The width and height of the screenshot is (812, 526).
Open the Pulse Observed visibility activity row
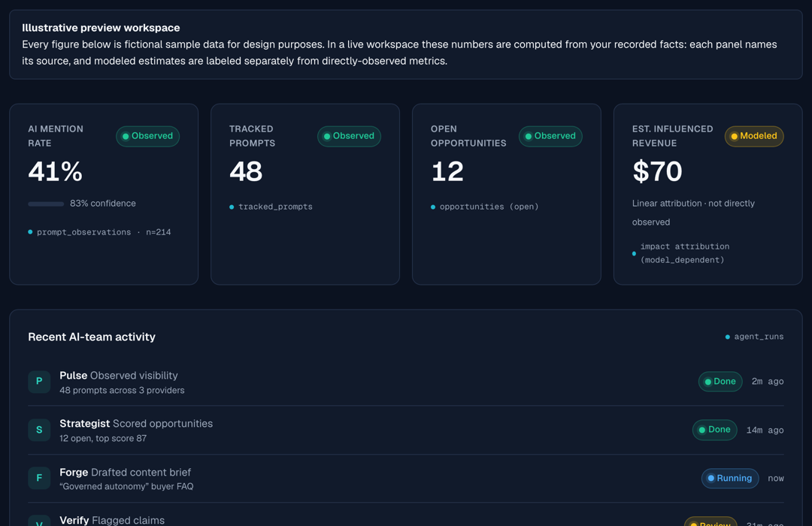click(x=406, y=382)
